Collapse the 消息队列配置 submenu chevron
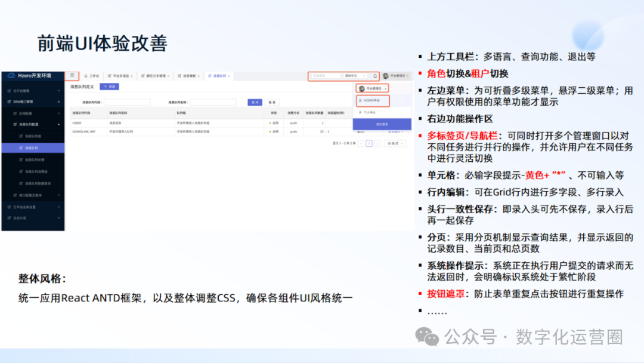Viewport: 644px width, 363px height. tap(58, 124)
